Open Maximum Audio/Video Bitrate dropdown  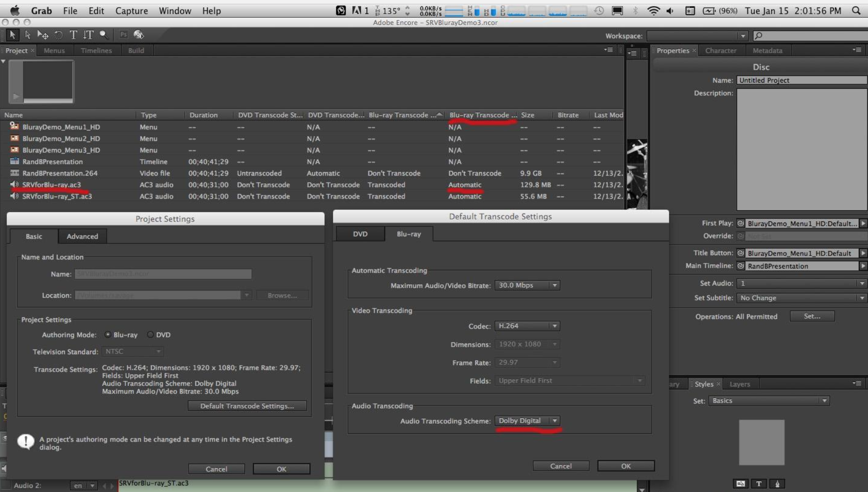(x=527, y=285)
